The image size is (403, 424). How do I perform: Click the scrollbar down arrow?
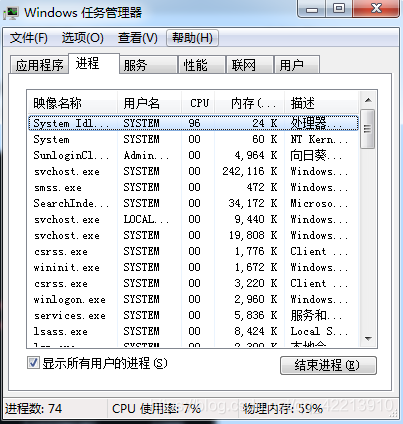click(x=368, y=338)
